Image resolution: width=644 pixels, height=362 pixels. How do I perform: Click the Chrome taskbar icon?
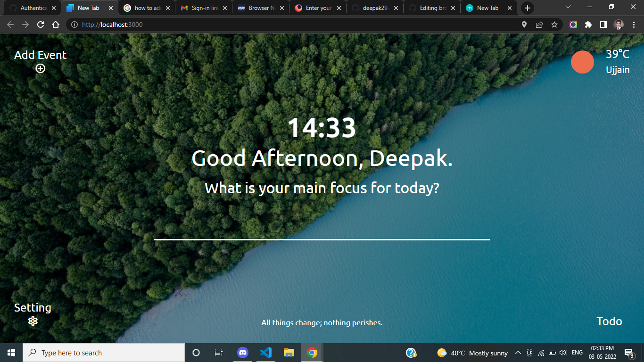coord(312,353)
